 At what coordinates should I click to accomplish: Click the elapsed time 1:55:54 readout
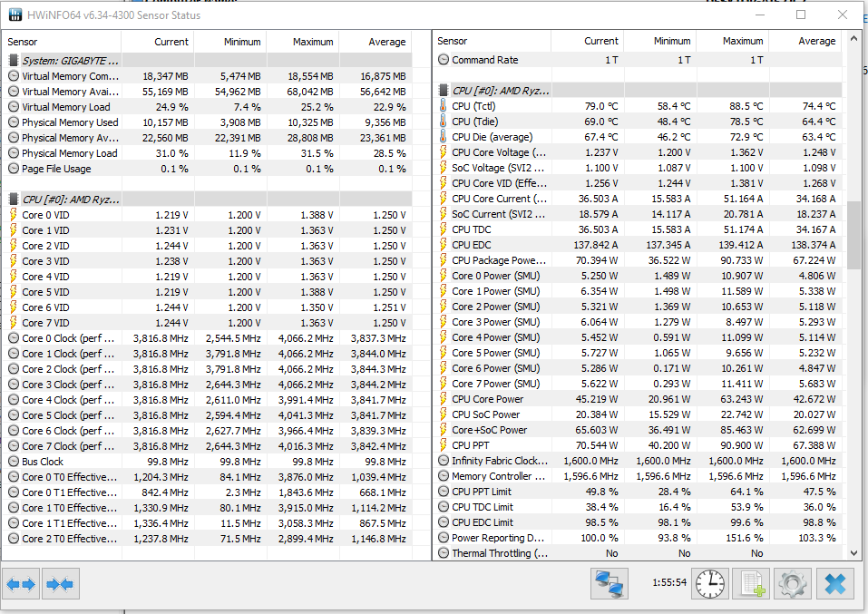coord(669,582)
